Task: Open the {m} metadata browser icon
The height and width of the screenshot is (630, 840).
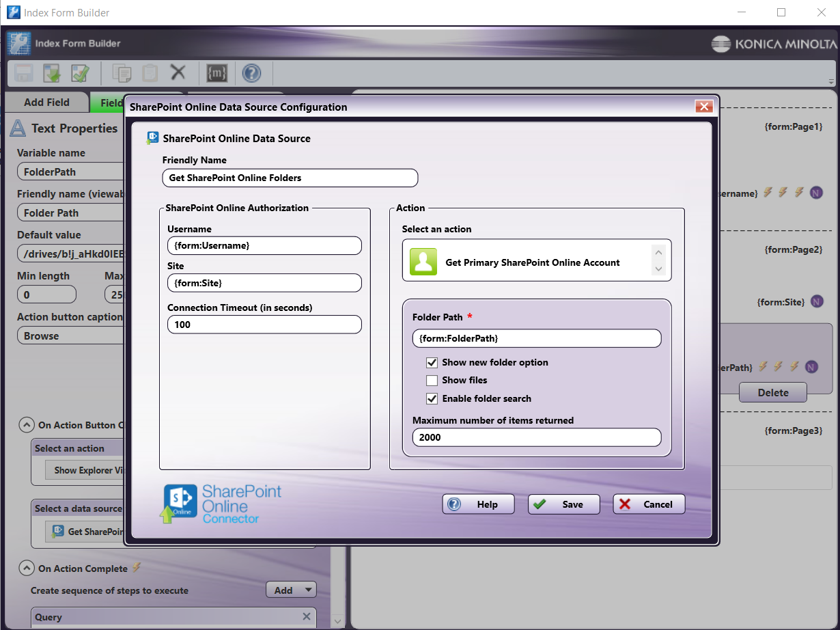Action: [x=216, y=72]
